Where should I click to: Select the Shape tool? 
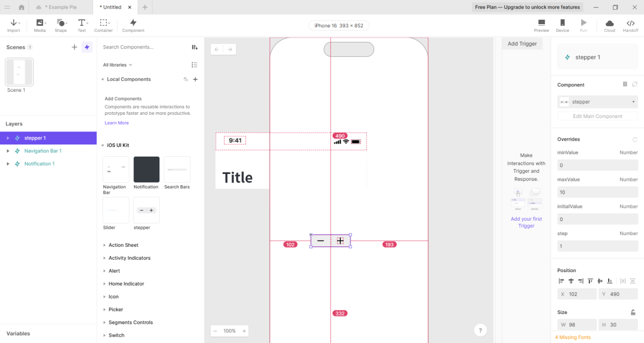[61, 25]
